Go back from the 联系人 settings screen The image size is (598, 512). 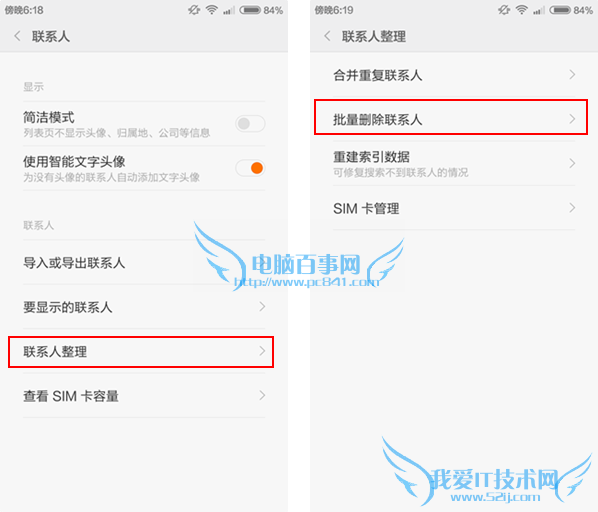click(x=17, y=37)
